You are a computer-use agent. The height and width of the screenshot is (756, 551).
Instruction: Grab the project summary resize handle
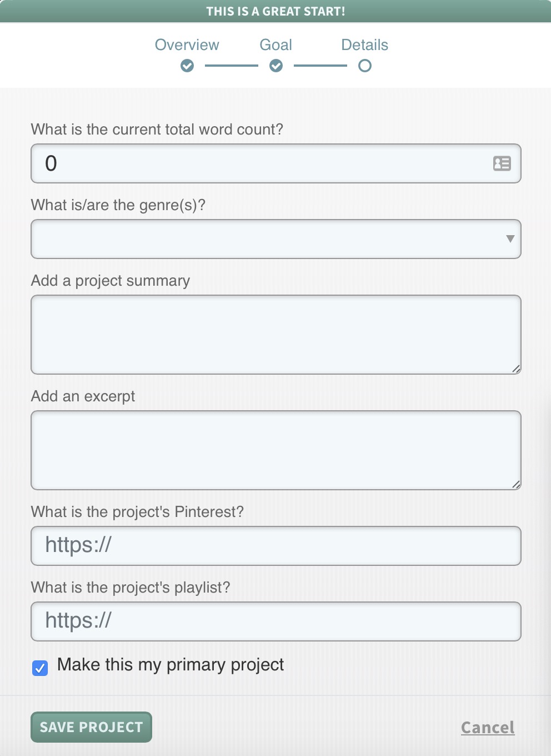(516, 369)
